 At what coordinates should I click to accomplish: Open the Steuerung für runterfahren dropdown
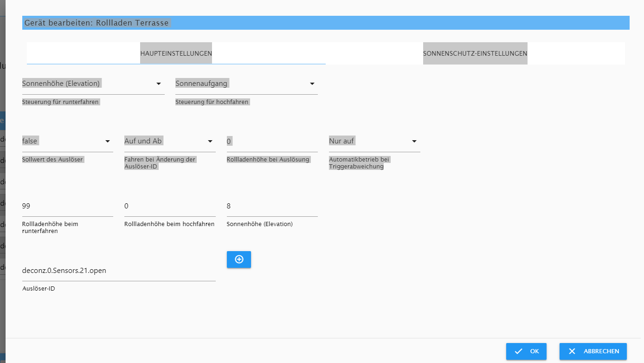(93, 84)
